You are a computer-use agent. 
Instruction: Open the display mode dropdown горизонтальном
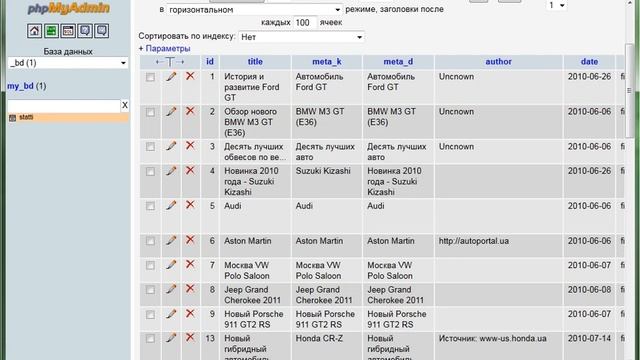[254, 9]
